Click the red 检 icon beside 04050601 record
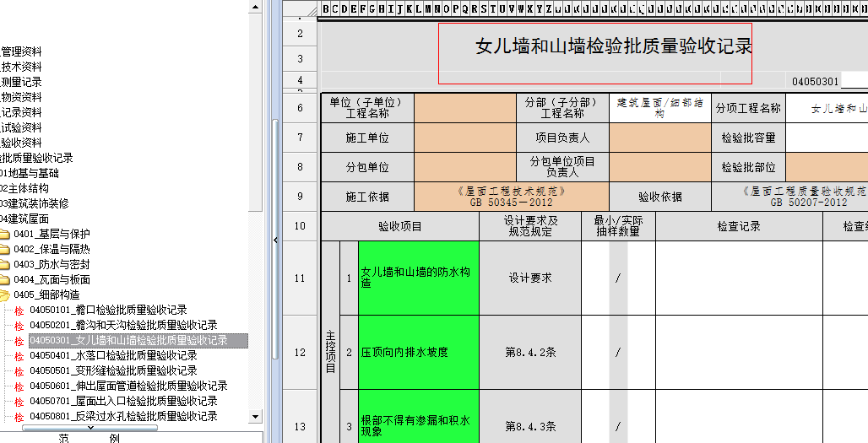This screenshot has height=443, width=868. click(19, 386)
